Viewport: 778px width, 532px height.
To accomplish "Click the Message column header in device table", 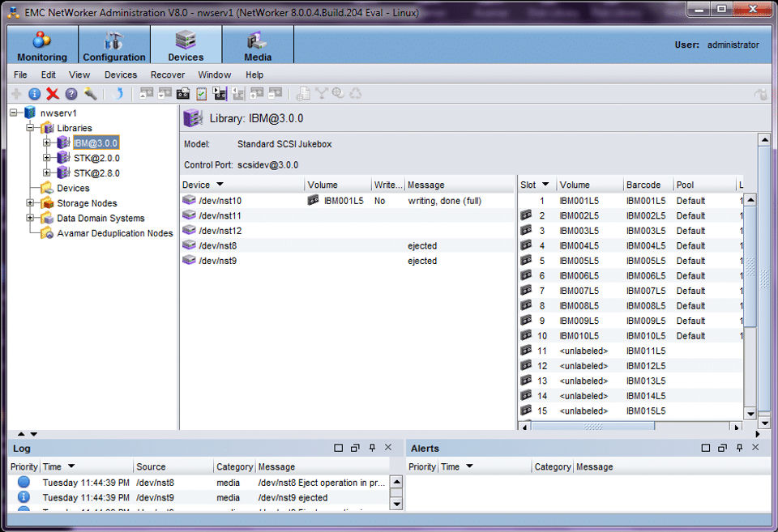I will (x=459, y=185).
